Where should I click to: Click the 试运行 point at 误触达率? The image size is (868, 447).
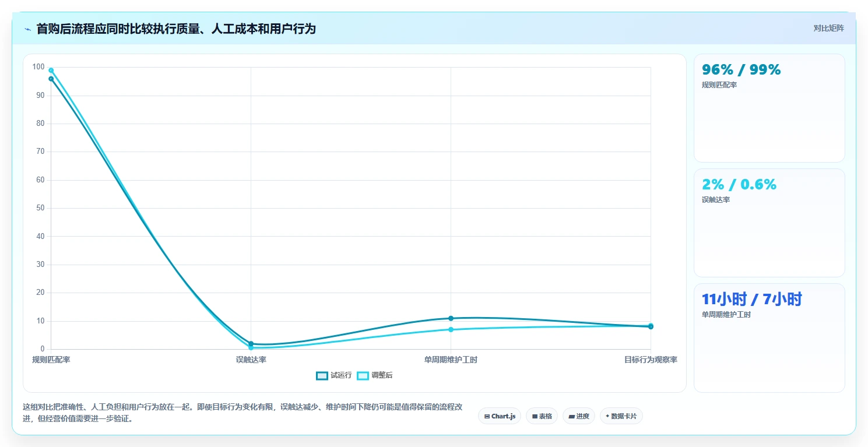251,343
